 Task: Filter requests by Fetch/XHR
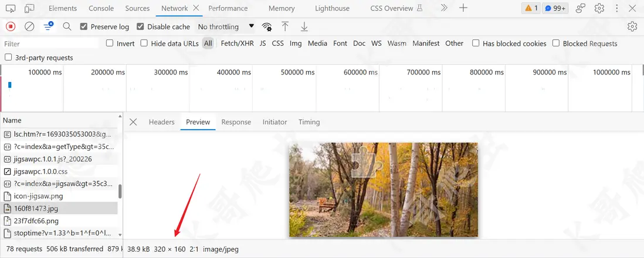238,43
